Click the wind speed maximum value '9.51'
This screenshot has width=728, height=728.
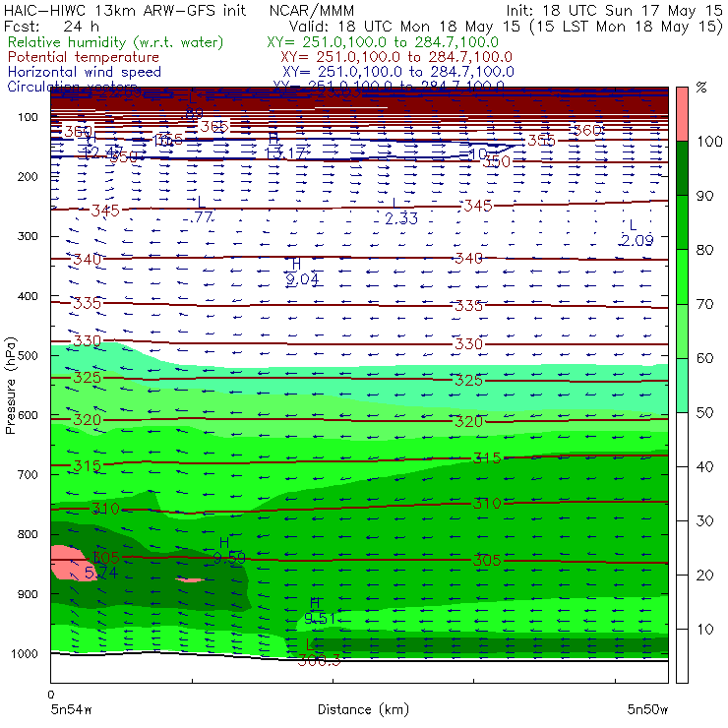(x=320, y=619)
